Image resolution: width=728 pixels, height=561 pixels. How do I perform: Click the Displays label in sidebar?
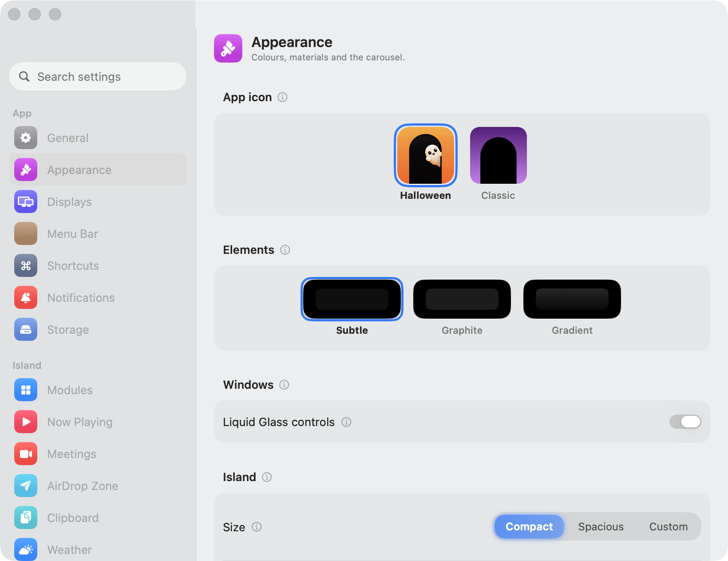coord(70,202)
